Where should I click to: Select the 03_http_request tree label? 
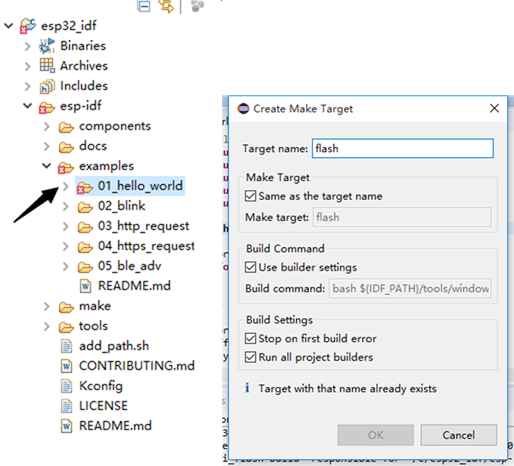(x=143, y=226)
